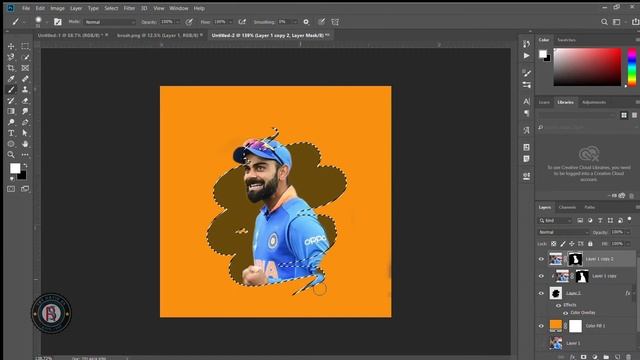This screenshot has width=640, height=360.
Task: Change the screen mode
Action: pyautogui.click(x=25, y=189)
